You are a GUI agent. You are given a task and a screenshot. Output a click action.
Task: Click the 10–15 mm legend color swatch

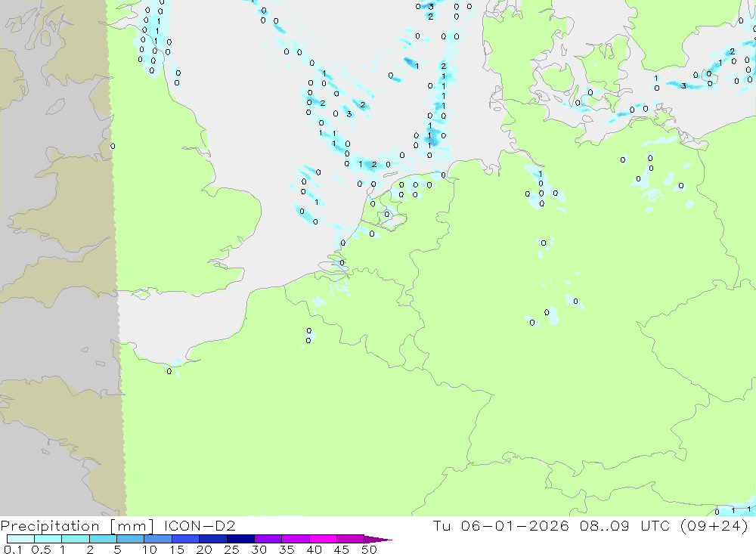point(158,539)
